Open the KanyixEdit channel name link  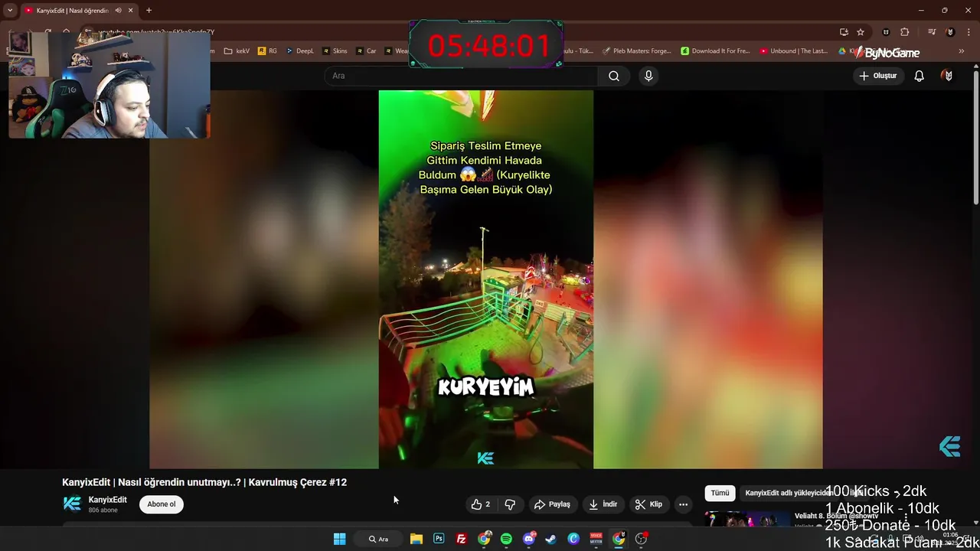[x=107, y=500]
